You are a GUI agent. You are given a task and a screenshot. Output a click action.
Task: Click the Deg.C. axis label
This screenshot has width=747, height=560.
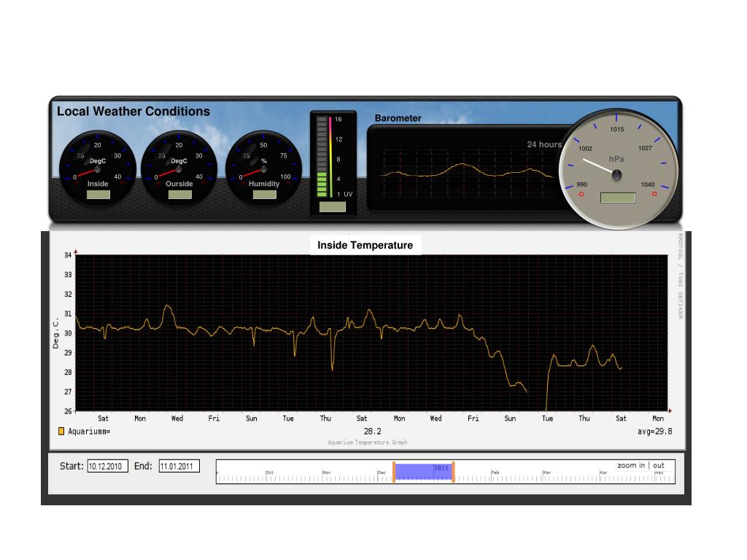point(55,334)
